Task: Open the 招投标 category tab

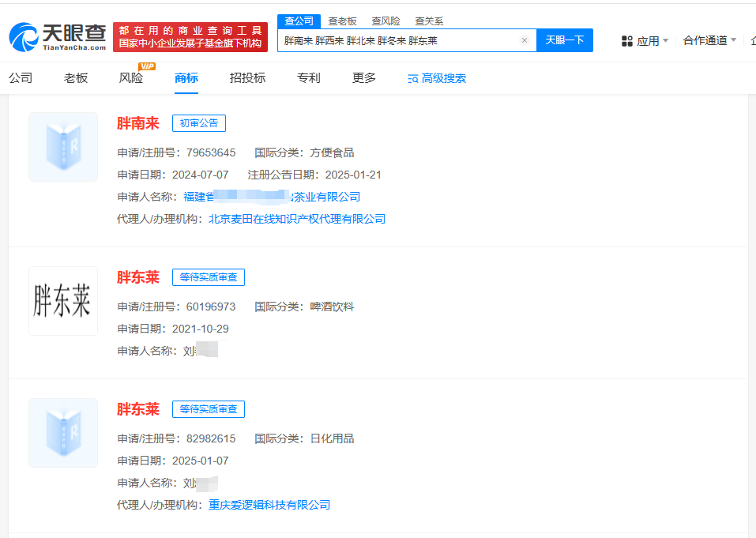Action: click(247, 78)
